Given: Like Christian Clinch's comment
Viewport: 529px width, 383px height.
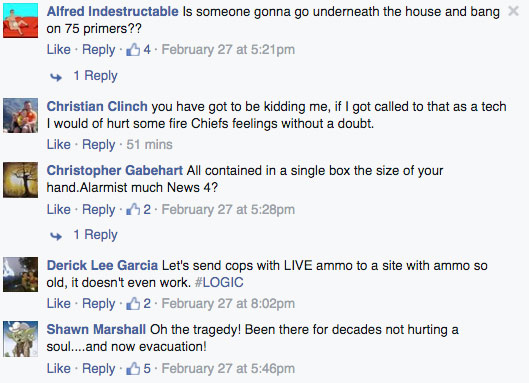Looking at the screenshot, I should pyautogui.click(x=59, y=144).
